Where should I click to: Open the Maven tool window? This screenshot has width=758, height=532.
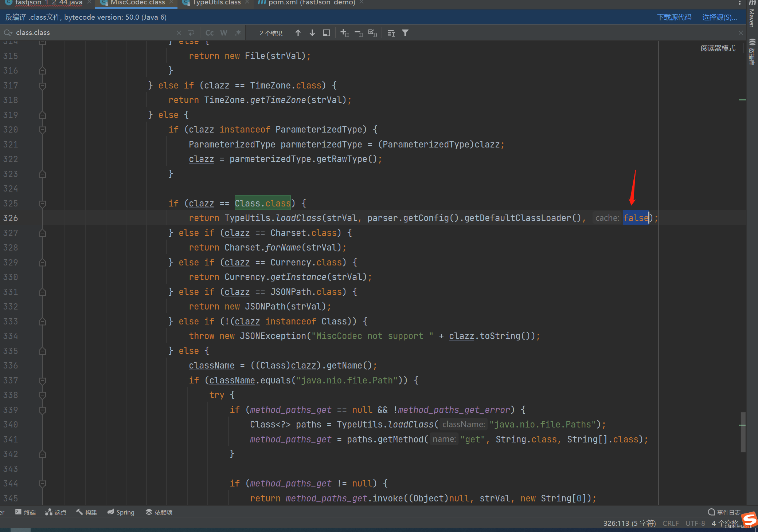pyautogui.click(x=752, y=15)
